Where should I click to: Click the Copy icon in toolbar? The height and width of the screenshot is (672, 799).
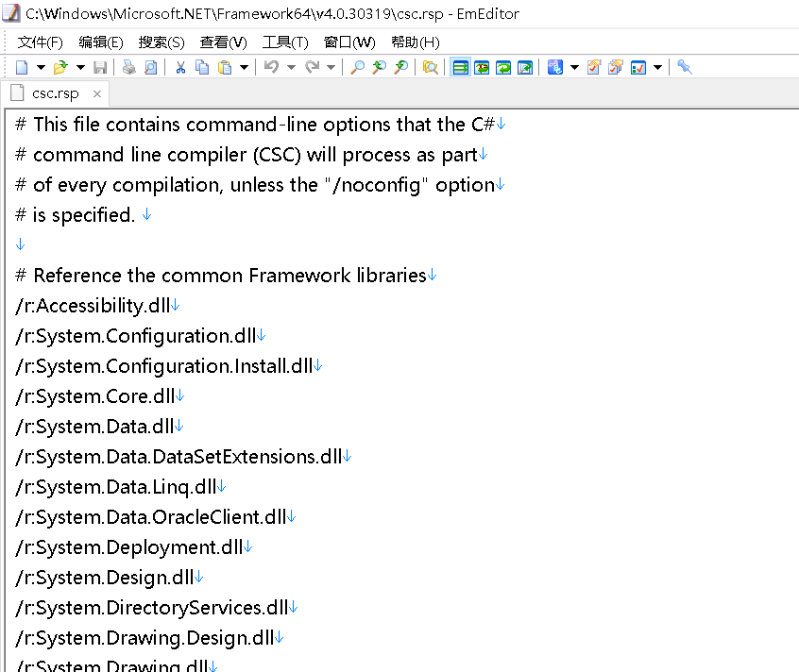202,67
